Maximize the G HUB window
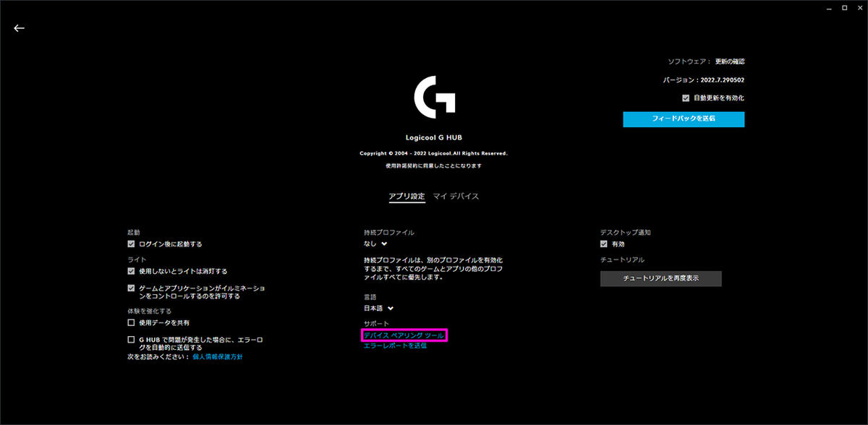868x425 pixels. [x=844, y=7]
